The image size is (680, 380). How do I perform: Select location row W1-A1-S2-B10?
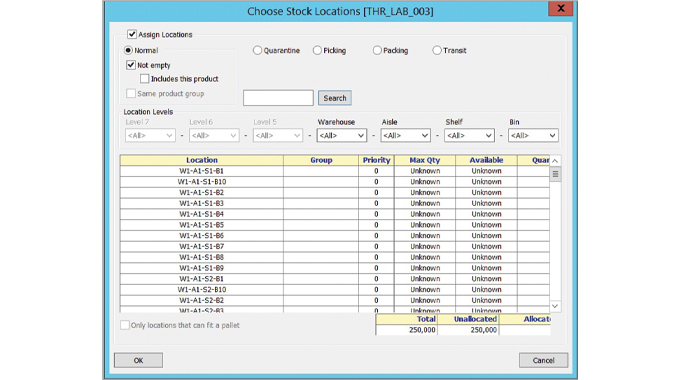pos(335,289)
